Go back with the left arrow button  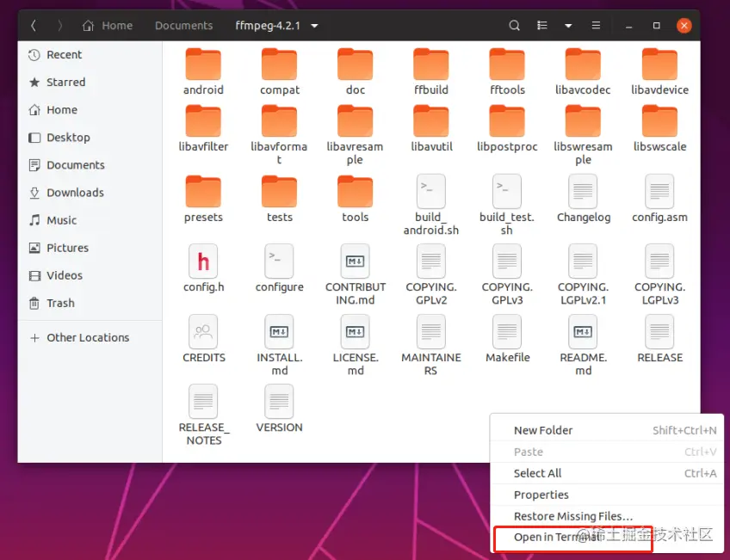(x=34, y=26)
